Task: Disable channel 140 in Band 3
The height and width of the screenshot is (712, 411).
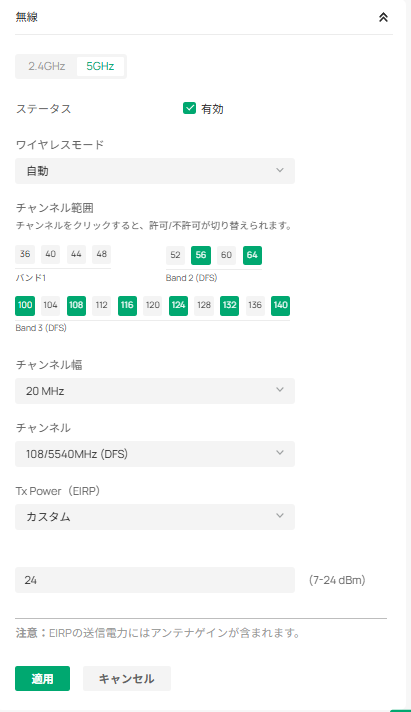Action: 280,305
